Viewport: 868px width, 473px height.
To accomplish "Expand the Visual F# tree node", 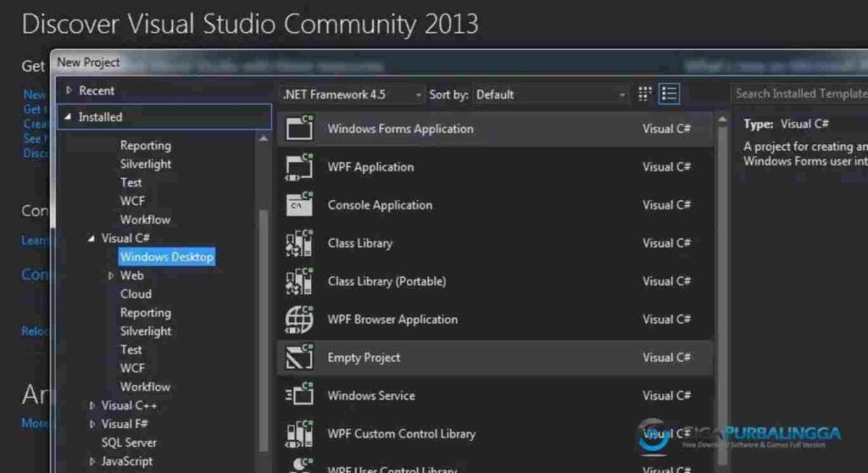I will click(92, 424).
